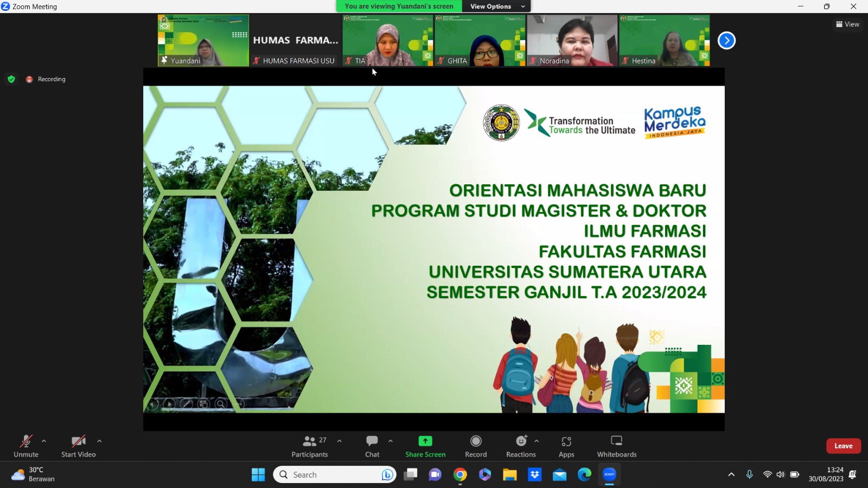Leave the meeting

click(844, 446)
